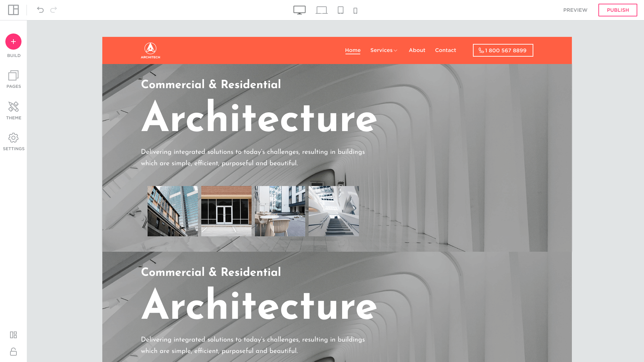This screenshot has width=644, height=362.
Task: Expand the Services dropdown in navigation
Action: (384, 50)
